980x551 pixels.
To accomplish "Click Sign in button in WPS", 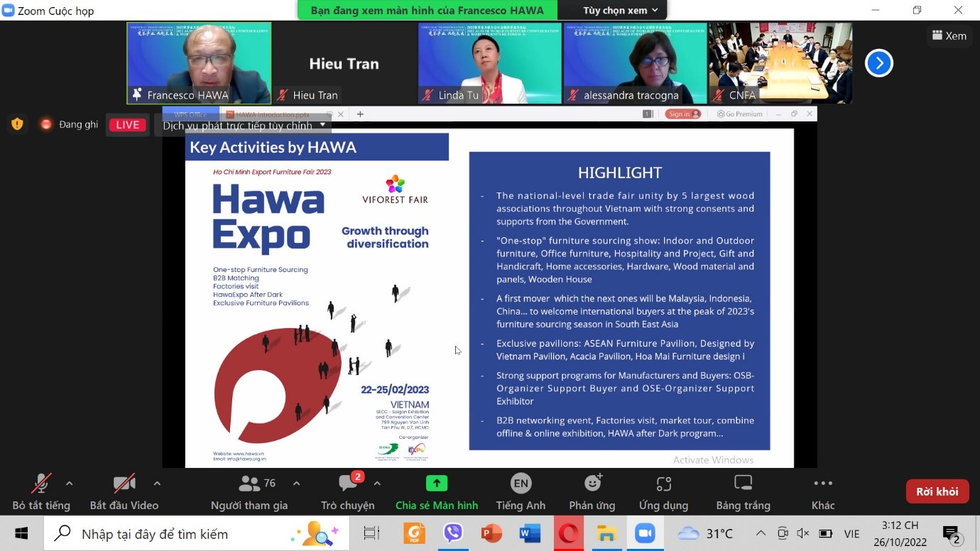I will point(683,114).
